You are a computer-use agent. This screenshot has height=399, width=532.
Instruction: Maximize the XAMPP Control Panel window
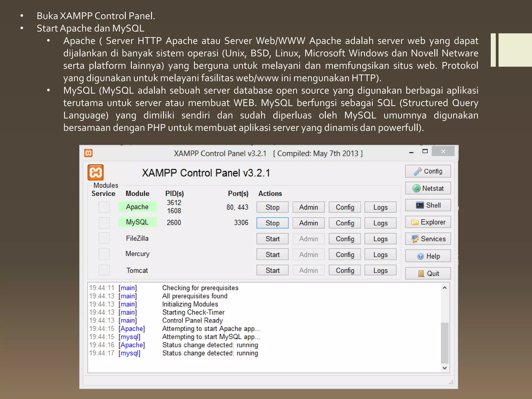[x=425, y=151]
